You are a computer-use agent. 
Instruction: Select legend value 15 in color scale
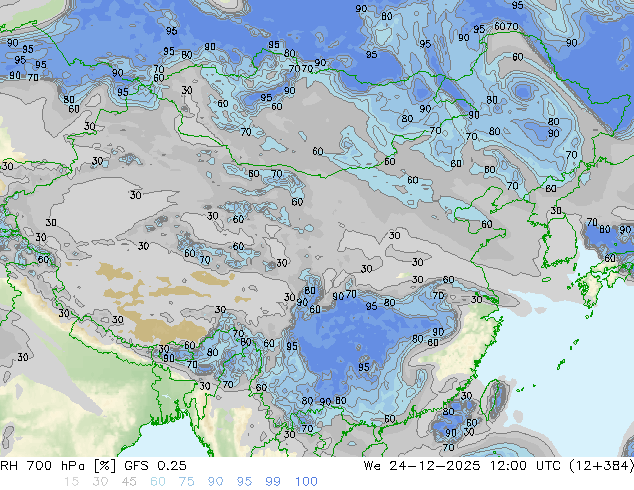(x=71, y=482)
